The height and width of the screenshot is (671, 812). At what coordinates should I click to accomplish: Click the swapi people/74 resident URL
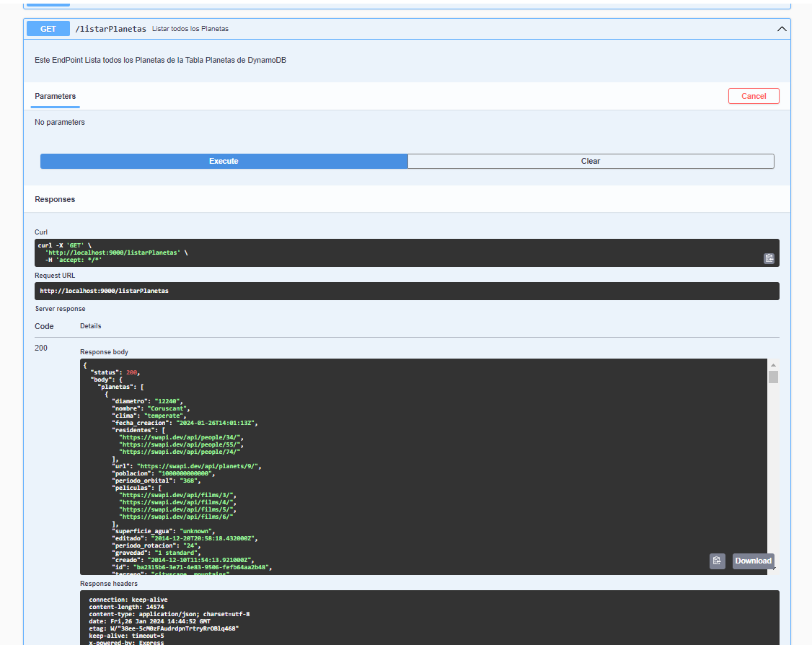tap(180, 452)
